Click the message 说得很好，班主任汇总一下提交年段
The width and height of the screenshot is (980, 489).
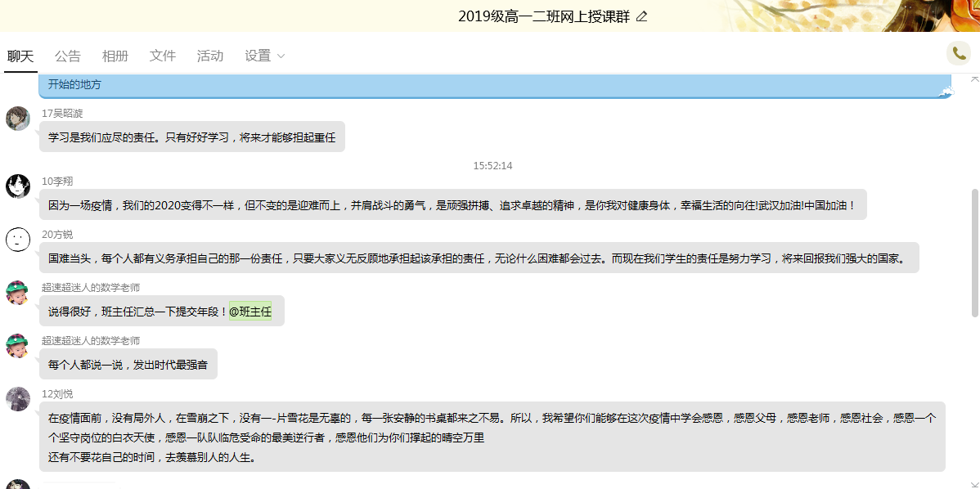tap(162, 311)
